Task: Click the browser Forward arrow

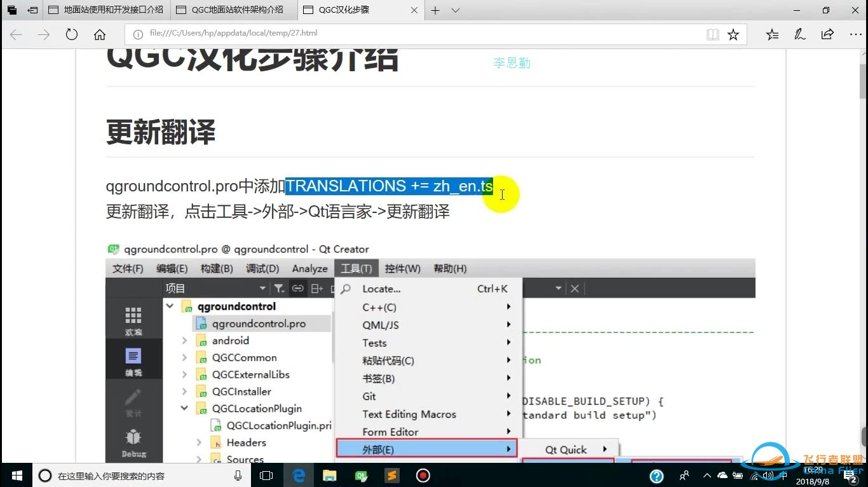Action: point(44,35)
